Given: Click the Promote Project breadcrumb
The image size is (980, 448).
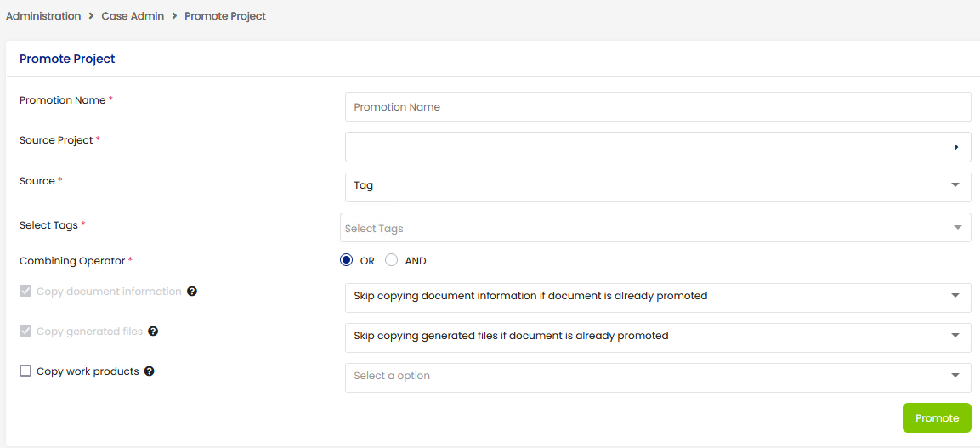Looking at the screenshot, I should [225, 16].
